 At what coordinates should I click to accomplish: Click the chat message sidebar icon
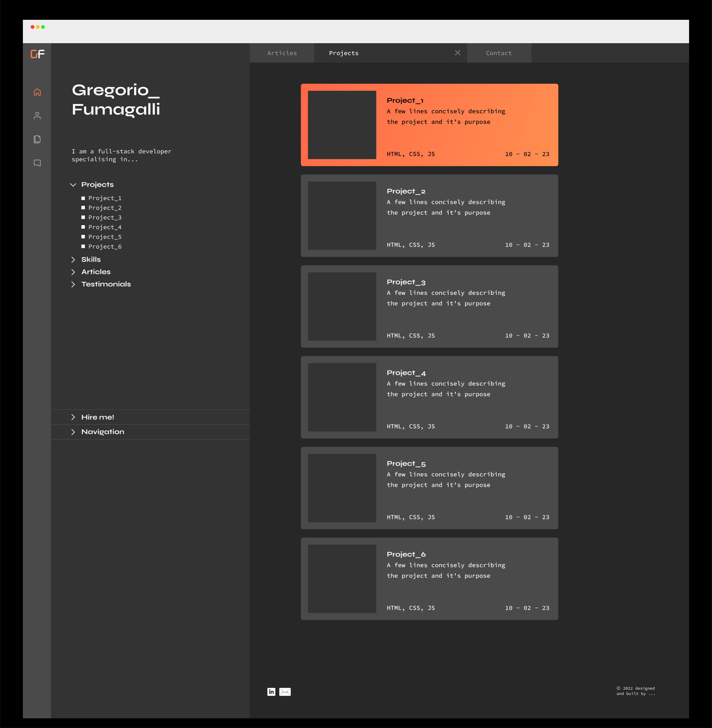tap(37, 163)
